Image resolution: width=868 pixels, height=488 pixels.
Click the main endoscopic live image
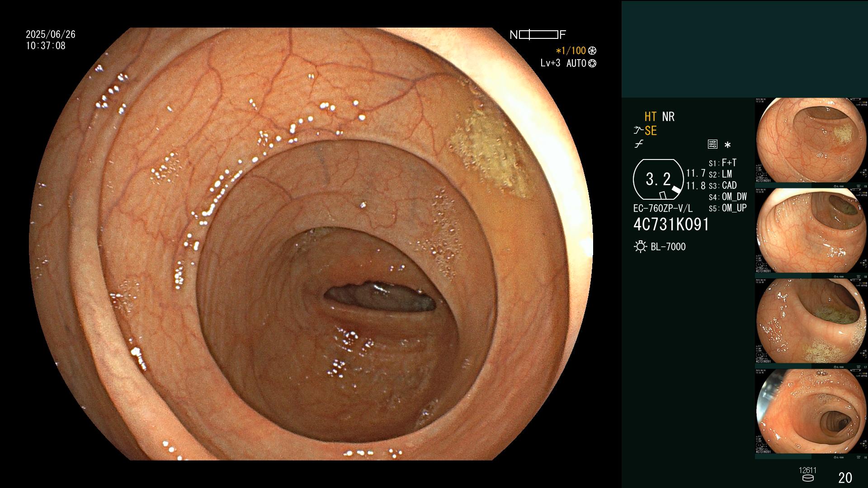[x=311, y=244]
